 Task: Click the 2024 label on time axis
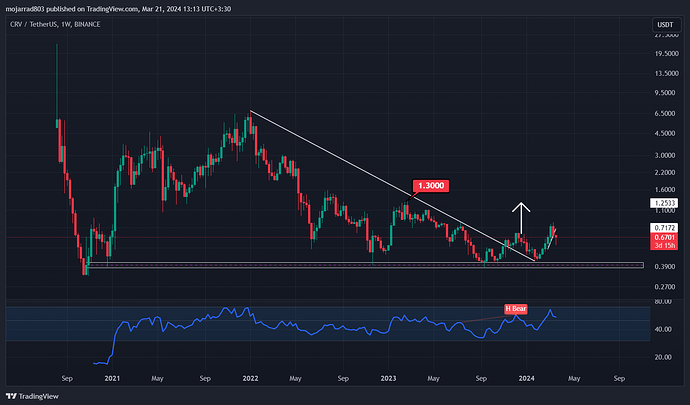(x=526, y=381)
